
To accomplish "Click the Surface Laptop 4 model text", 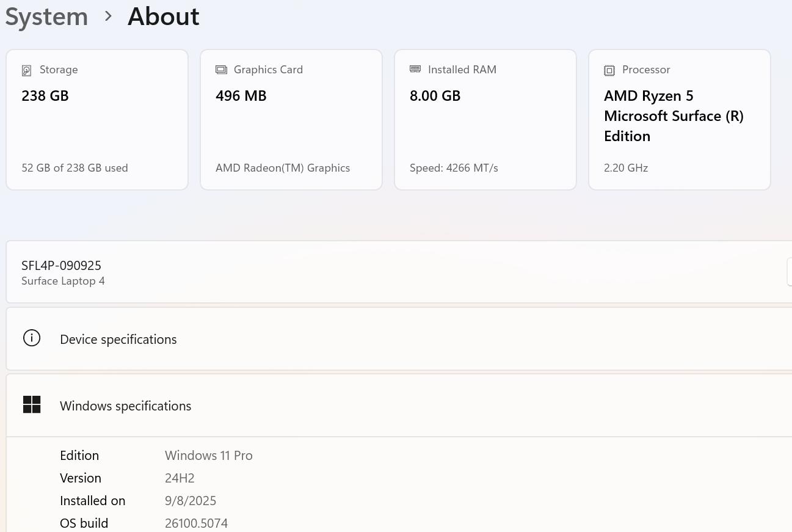I will click(x=63, y=281).
